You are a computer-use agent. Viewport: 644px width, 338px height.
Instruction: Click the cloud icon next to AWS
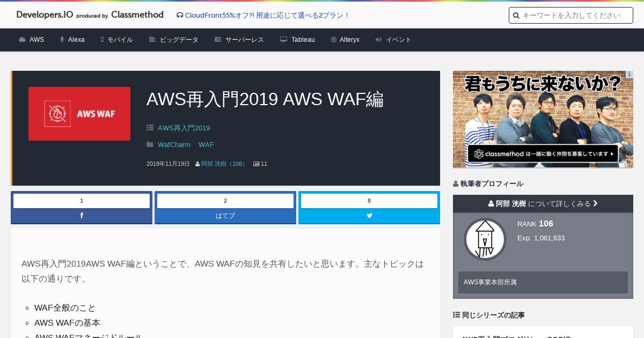[22, 40]
